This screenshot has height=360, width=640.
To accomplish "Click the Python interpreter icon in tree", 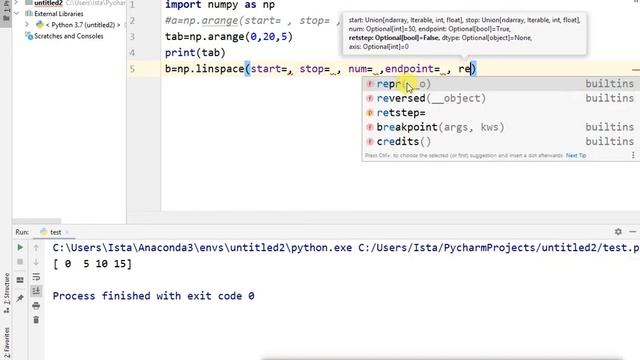I will click(x=40, y=25).
